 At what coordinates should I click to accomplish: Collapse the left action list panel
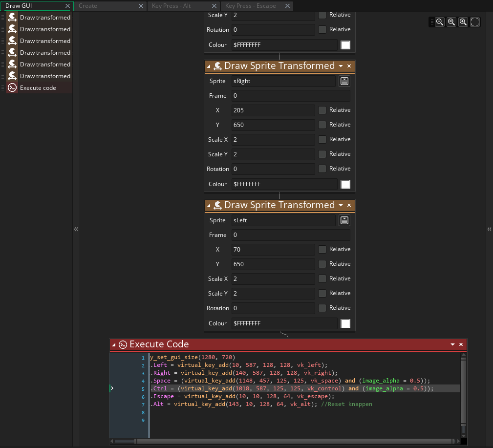(x=76, y=229)
